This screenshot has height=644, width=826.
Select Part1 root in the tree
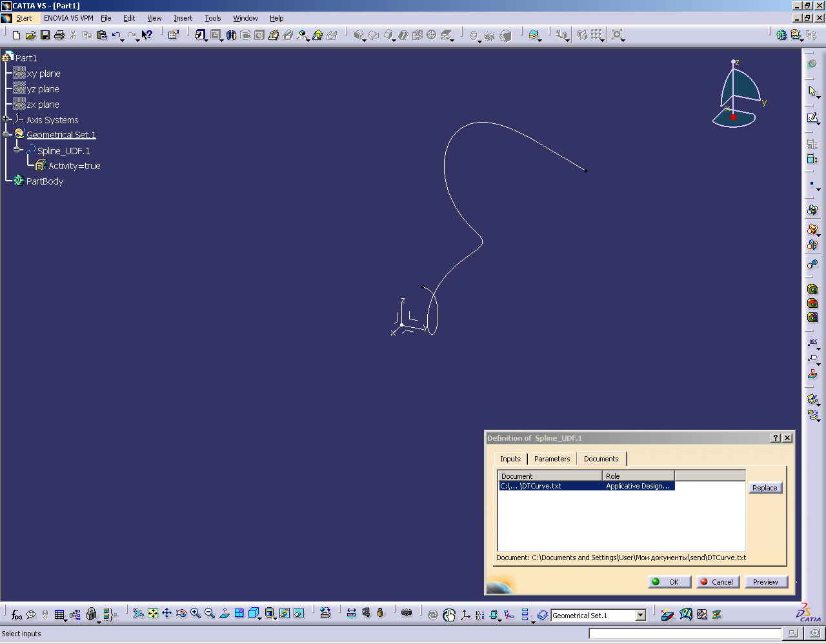coord(26,58)
